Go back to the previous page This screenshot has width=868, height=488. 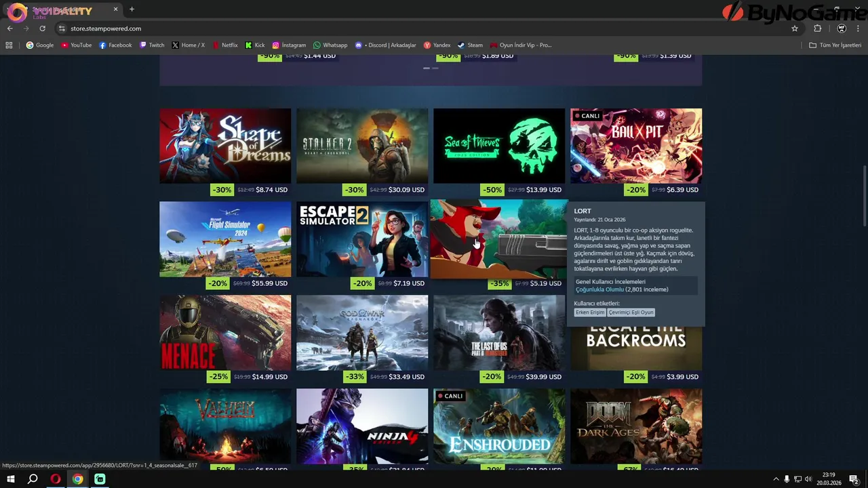pyautogui.click(x=9, y=28)
